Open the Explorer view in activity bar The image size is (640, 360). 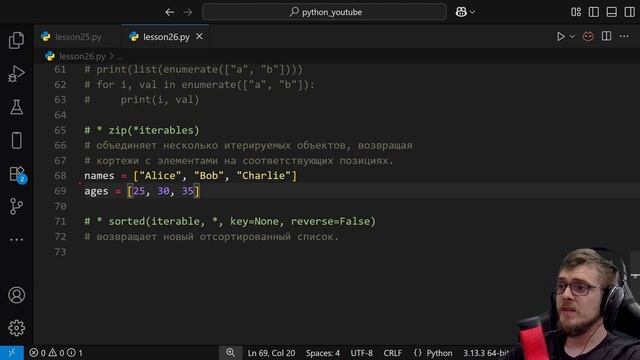[x=16, y=40]
